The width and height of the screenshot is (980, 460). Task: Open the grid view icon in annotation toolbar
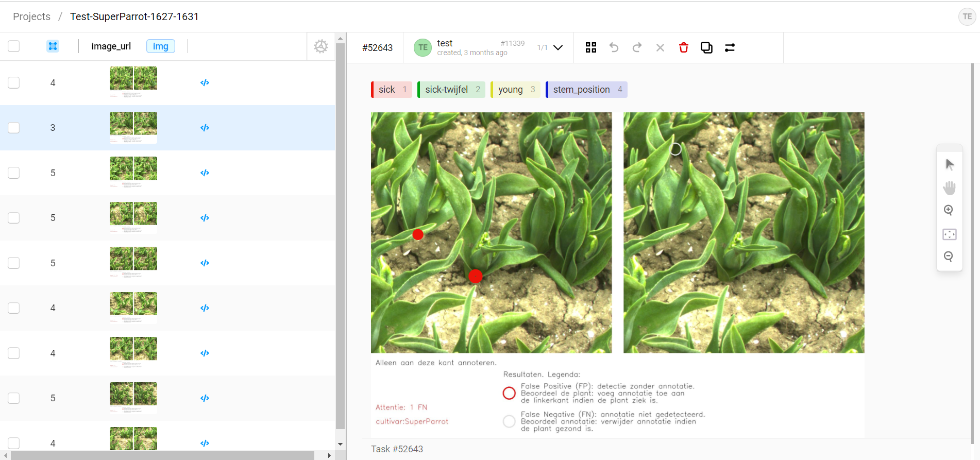pyautogui.click(x=591, y=47)
